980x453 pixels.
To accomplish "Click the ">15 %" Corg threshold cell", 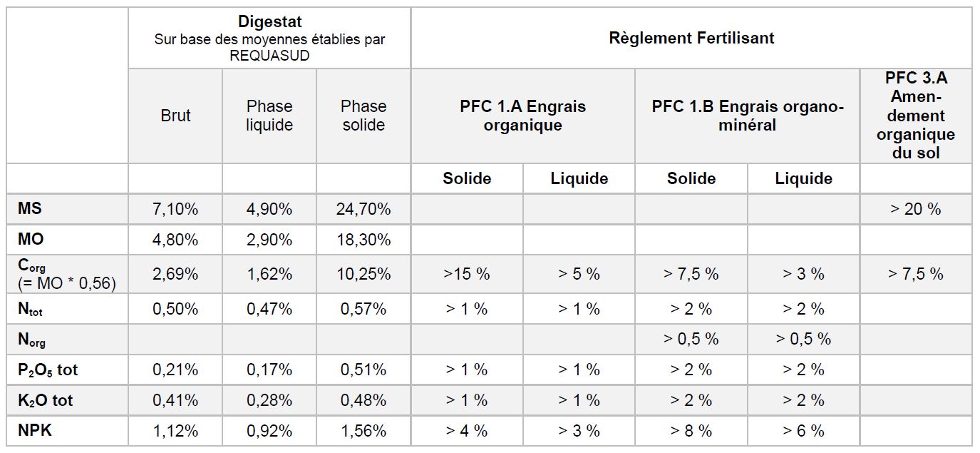I will [466, 274].
